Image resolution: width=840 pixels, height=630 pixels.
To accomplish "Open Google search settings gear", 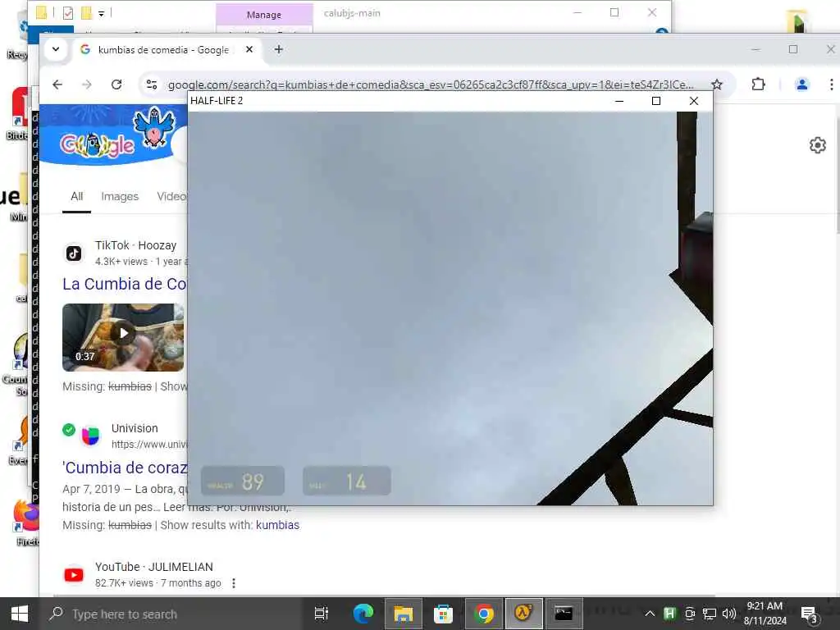I will pyautogui.click(x=818, y=145).
